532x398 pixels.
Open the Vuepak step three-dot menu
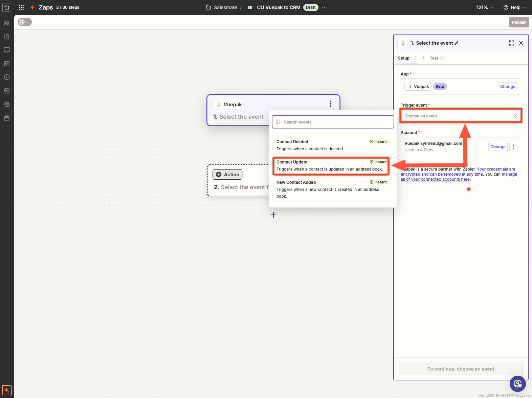click(330, 104)
